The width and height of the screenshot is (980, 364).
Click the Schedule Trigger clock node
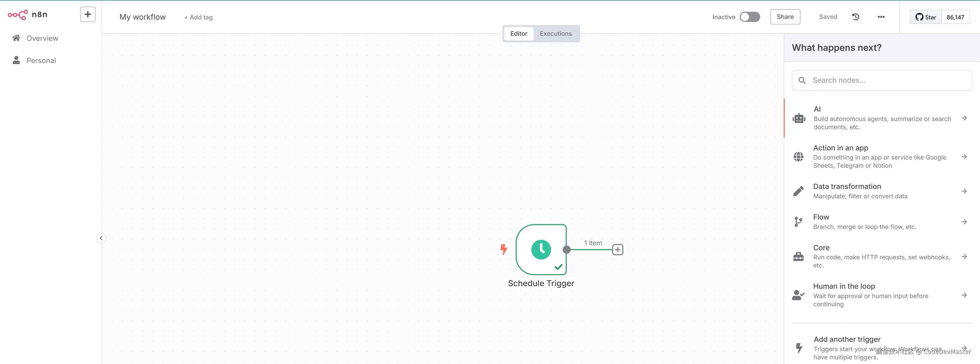click(541, 249)
